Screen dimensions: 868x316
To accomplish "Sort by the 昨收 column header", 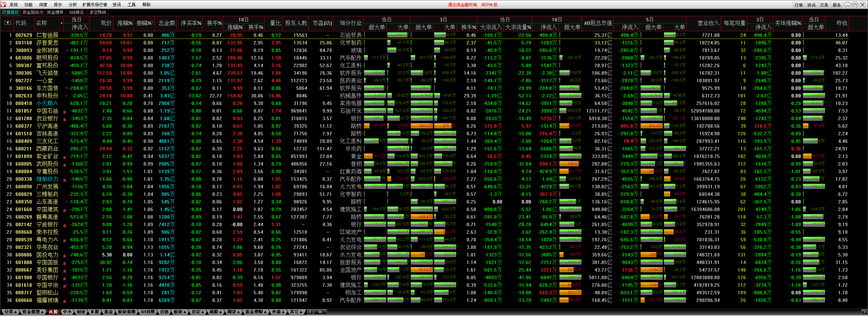I will [x=842, y=23].
